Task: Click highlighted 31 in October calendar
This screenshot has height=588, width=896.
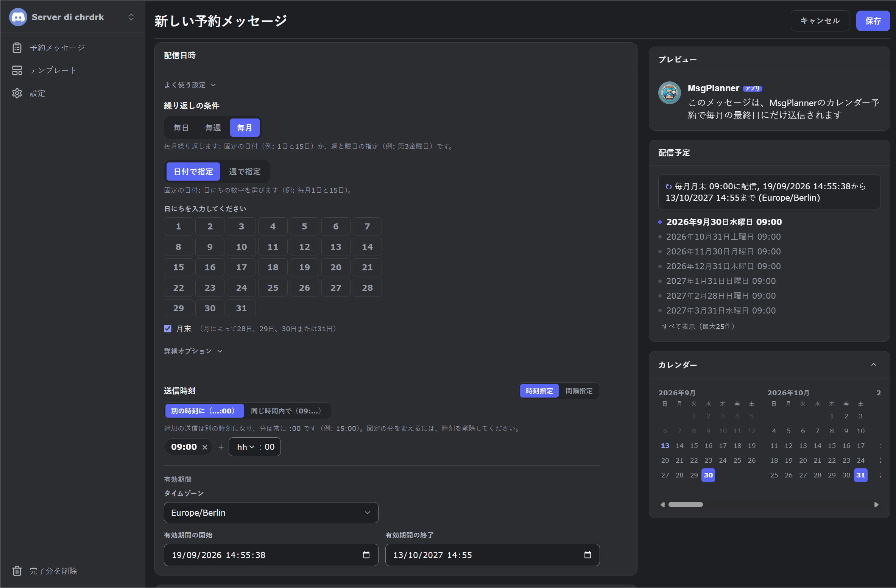Action: click(860, 475)
